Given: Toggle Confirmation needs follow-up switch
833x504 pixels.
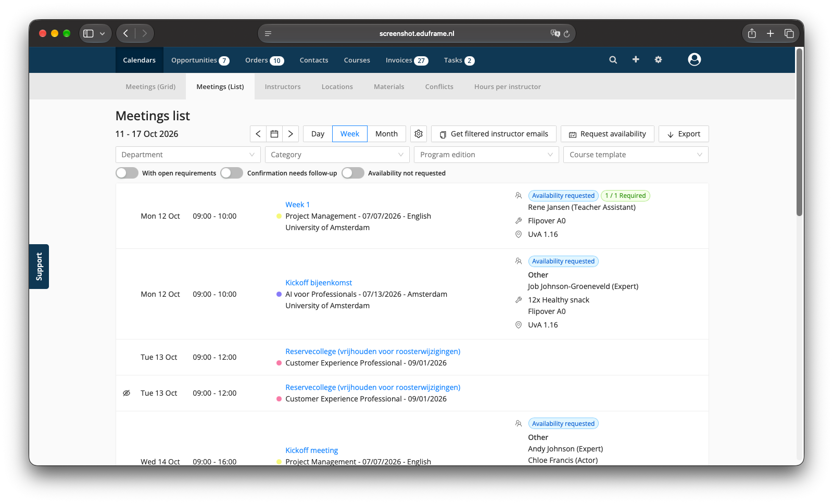Looking at the screenshot, I should (x=232, y=173).
